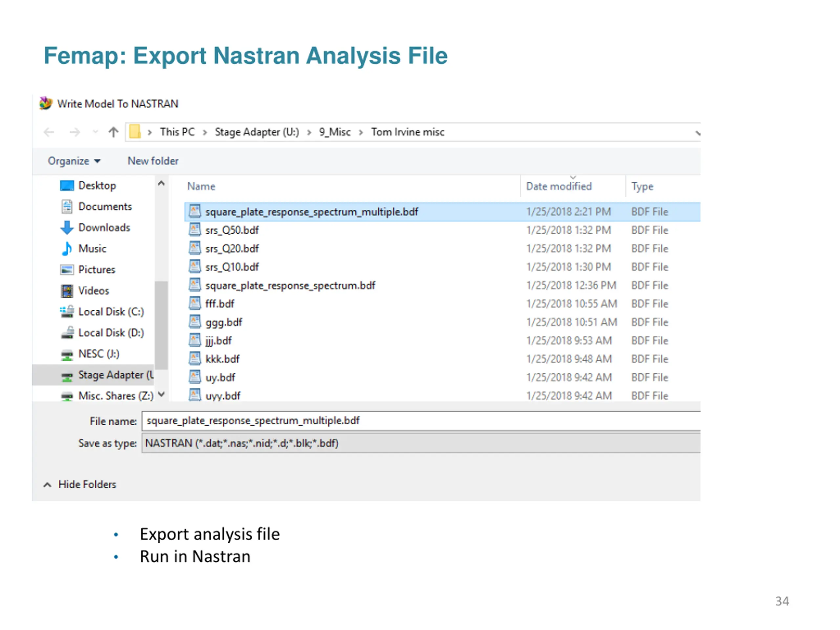Go forward with the right arrow button
Image resolution: width=840 pixels, height=630 pixels.
(75, 132)
